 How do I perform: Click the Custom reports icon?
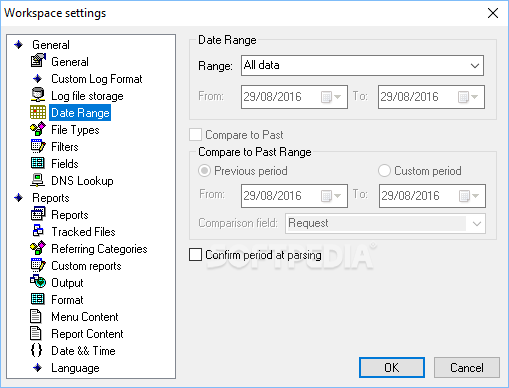(38, 265)
